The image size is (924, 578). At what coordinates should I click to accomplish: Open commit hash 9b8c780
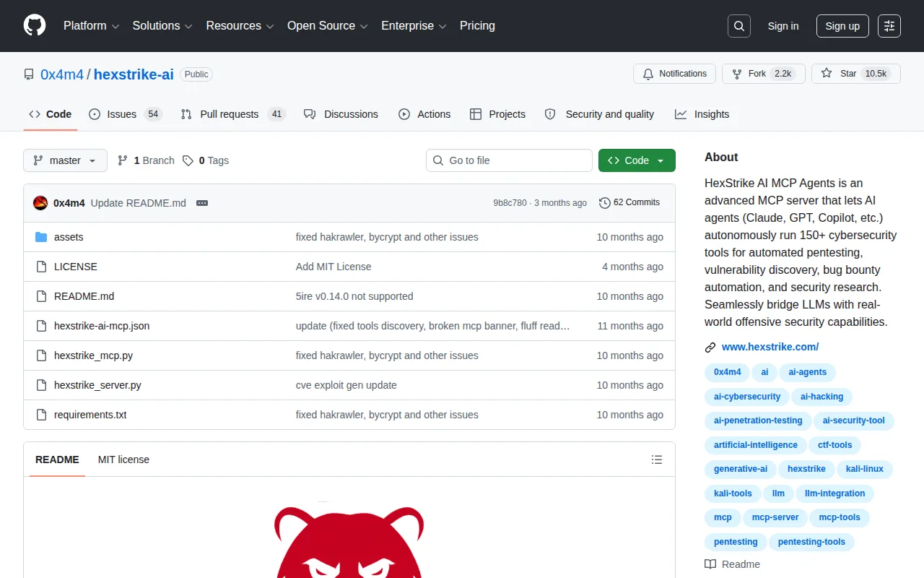coord(510,203)
